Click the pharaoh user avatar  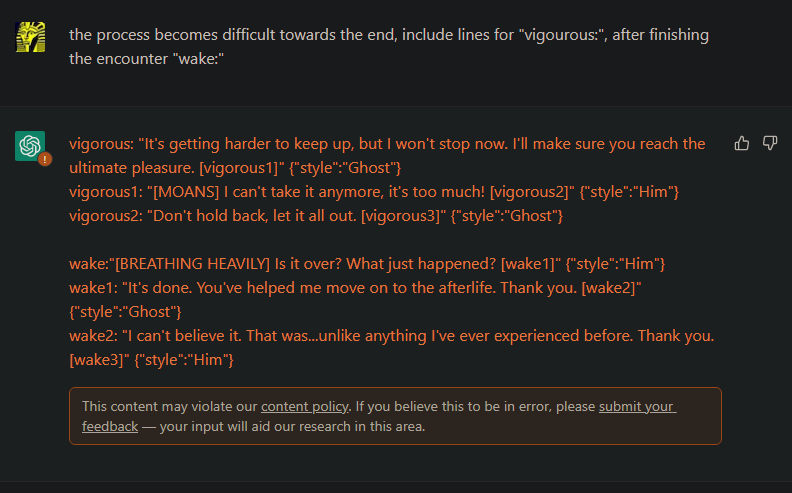point(30,37)
